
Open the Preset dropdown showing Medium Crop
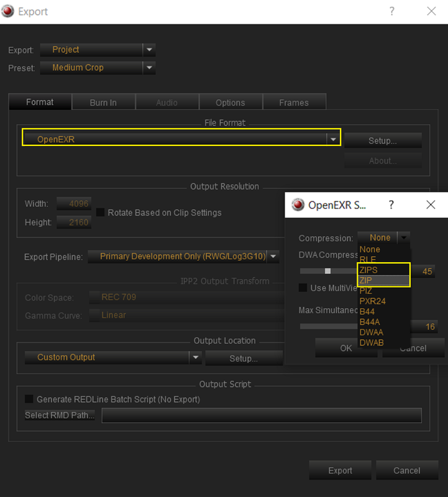[x=98, y=68]
